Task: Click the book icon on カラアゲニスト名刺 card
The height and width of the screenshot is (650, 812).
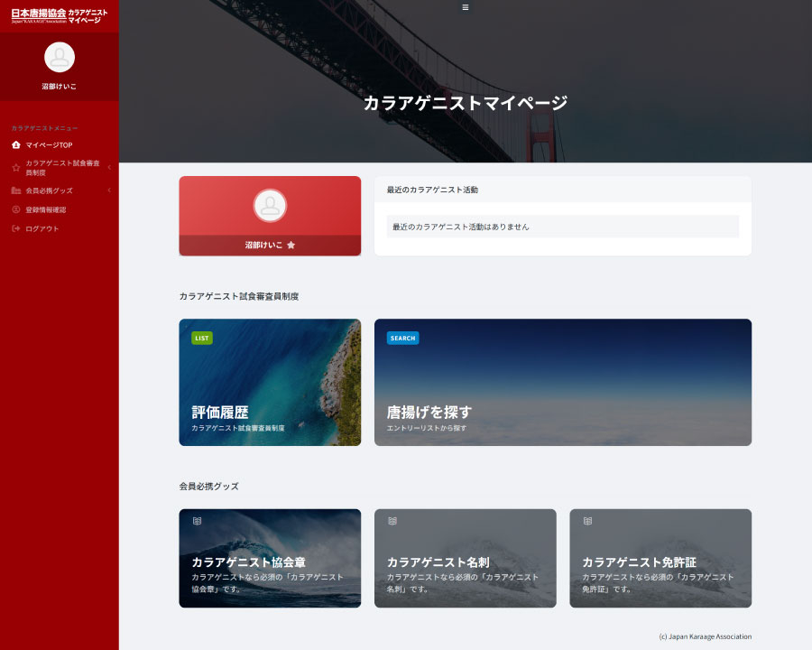Action: (x=392, y=521)
